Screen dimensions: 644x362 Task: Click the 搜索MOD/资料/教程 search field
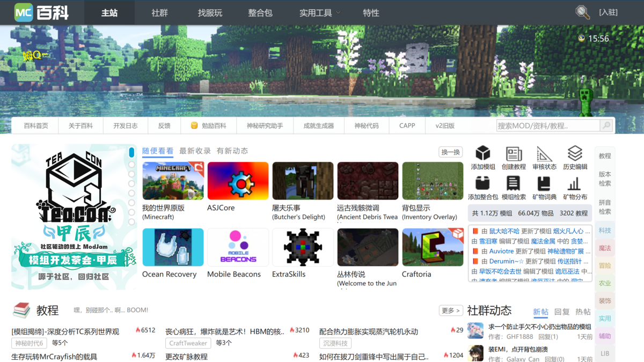pyautogui.click(x=548, y=125)
